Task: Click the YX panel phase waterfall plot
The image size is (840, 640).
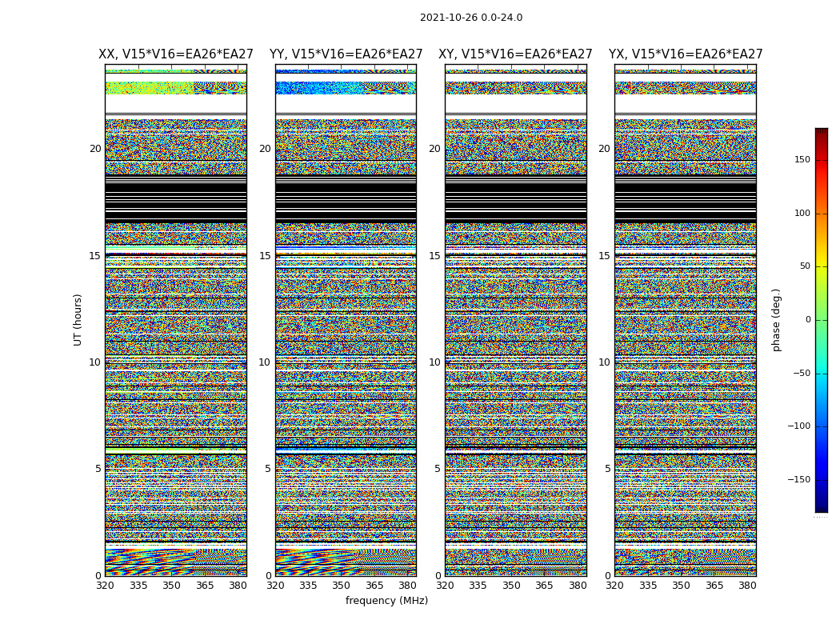Action: point(686,320)
